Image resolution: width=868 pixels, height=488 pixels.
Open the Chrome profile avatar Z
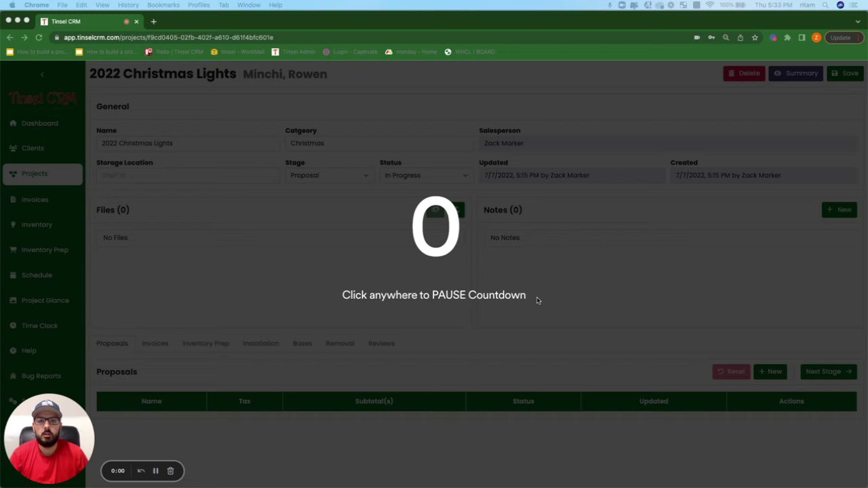816,37
